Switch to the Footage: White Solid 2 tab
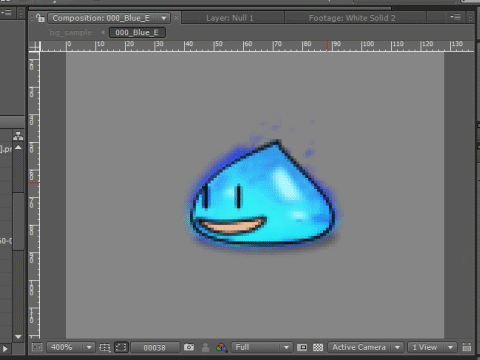Image resolution: width=480 pixels, height=360 pixels. [352, 18]
